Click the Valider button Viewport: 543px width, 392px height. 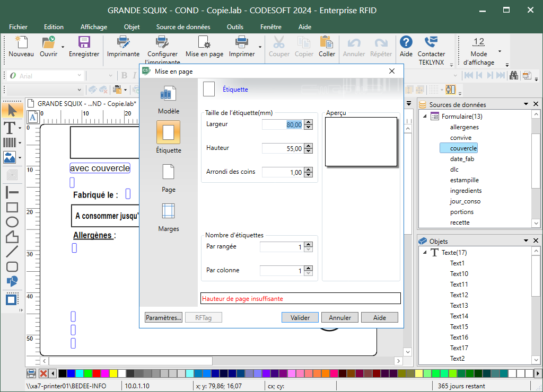(x=300, y=318)
